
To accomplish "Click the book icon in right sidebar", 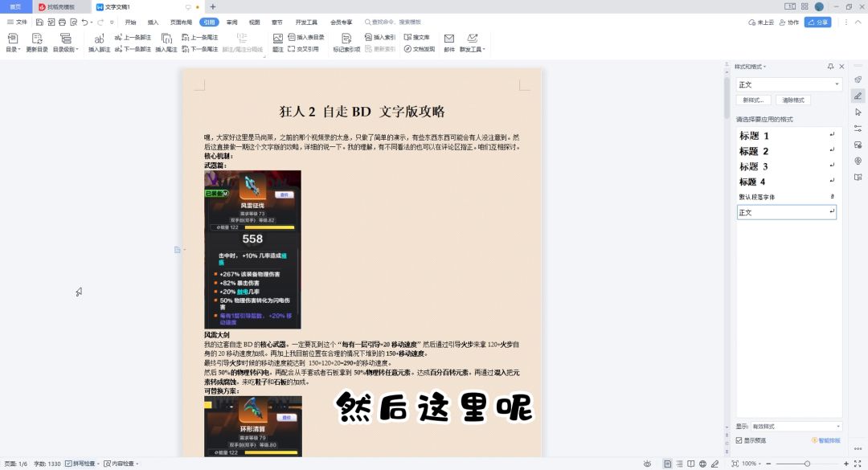I will [x=858, y=177].
